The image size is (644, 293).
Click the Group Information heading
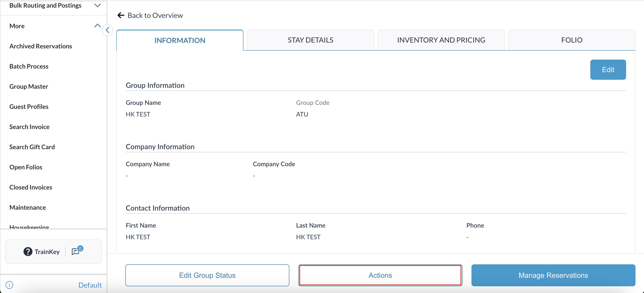155,85
